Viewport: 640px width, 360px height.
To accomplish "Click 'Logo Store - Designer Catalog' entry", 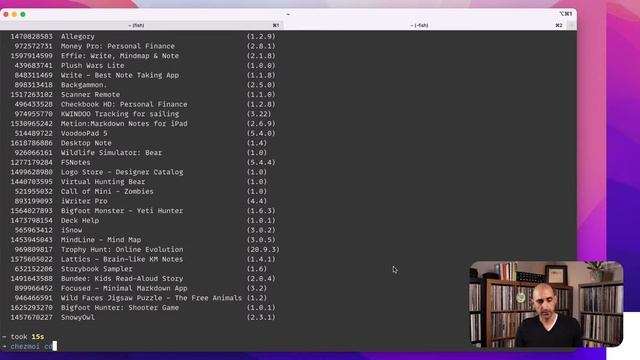I will (122, 172).
